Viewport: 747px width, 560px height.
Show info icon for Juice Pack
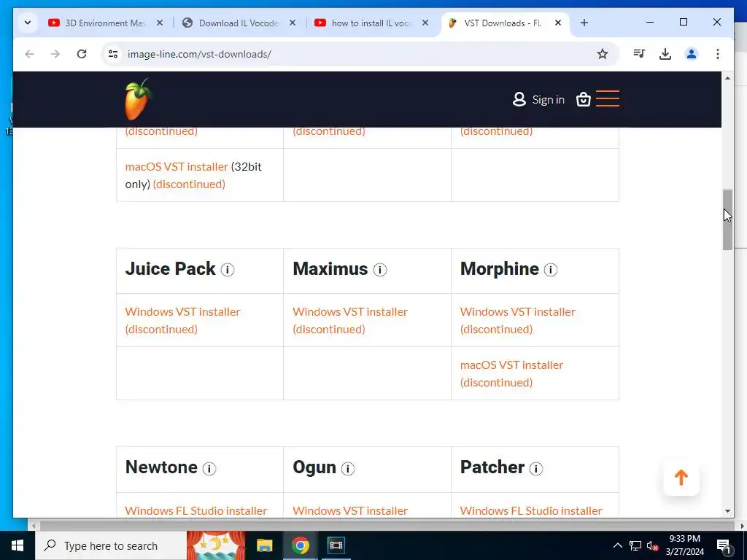[x=228, y=270]
